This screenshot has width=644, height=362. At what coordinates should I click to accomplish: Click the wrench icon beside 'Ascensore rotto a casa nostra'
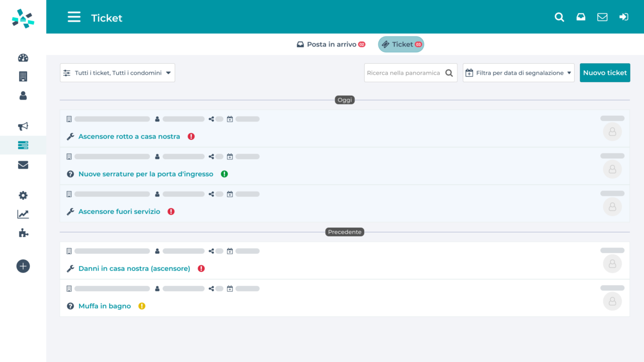tap(70, 136)
